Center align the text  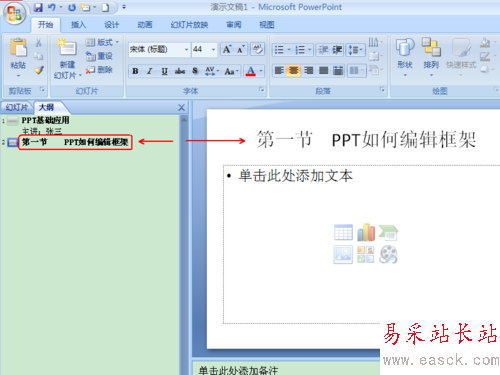[x=294, y=70]
